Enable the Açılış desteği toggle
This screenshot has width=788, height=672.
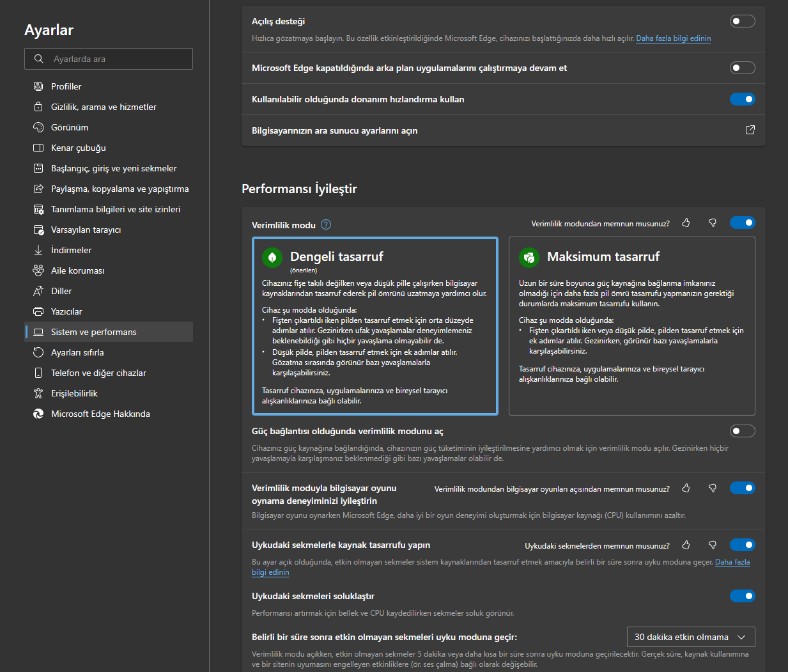(743, 21)
